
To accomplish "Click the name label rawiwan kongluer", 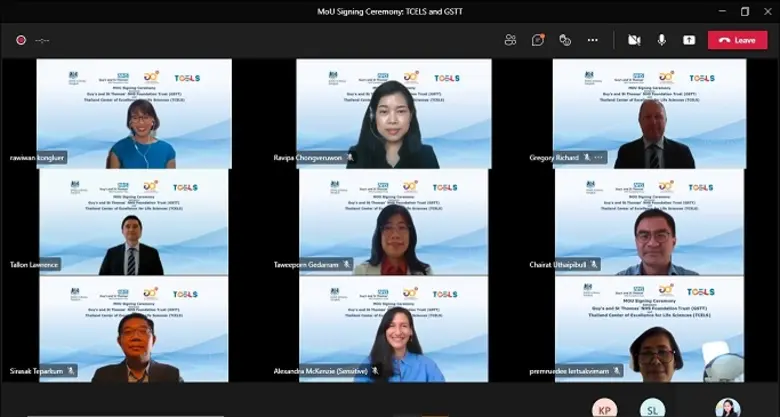I will tap(37, 158).
